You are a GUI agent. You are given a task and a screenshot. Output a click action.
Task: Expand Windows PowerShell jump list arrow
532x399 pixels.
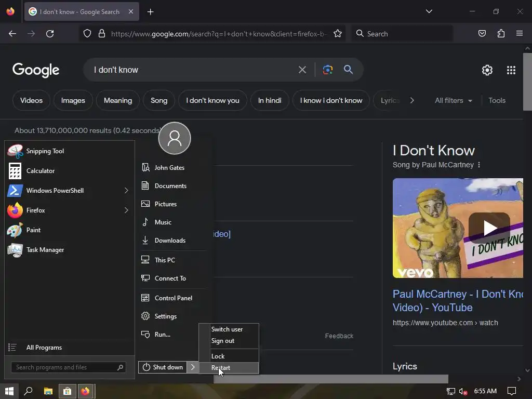click(126, 191)
